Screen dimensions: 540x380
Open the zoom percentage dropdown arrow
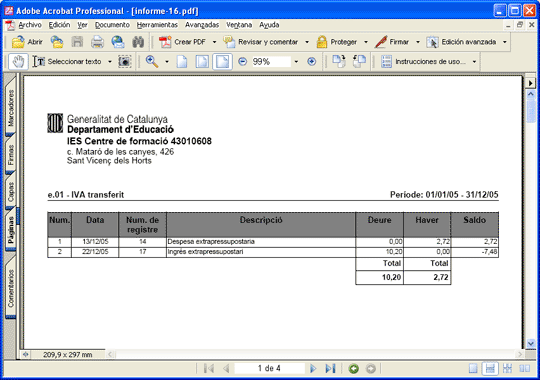click(296, 62)
